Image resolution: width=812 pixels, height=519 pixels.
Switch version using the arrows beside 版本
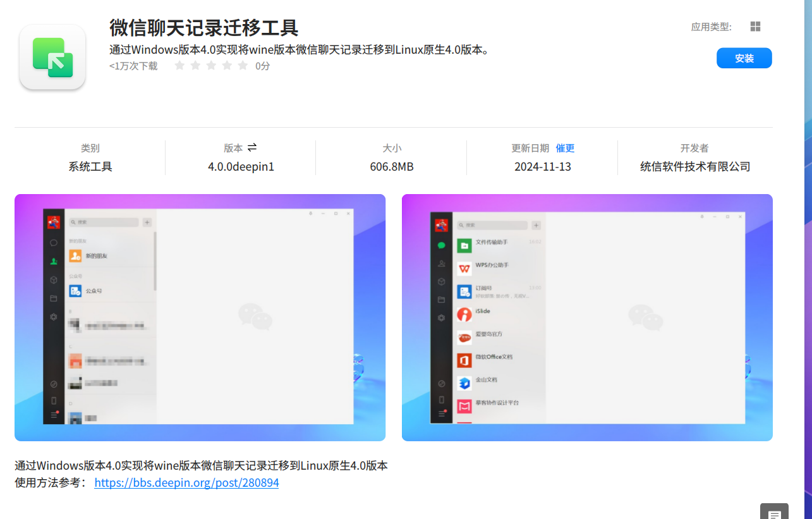252,147
